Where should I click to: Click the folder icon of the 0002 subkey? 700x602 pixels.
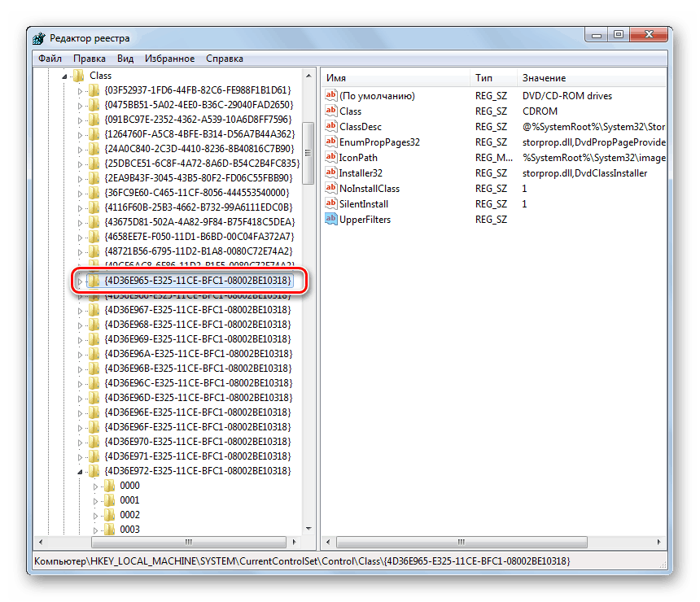109,515
